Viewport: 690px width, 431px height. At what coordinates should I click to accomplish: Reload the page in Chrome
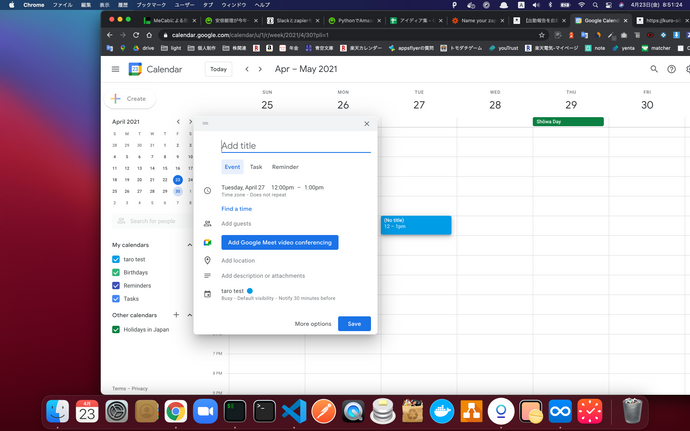[x=136, y=35]
